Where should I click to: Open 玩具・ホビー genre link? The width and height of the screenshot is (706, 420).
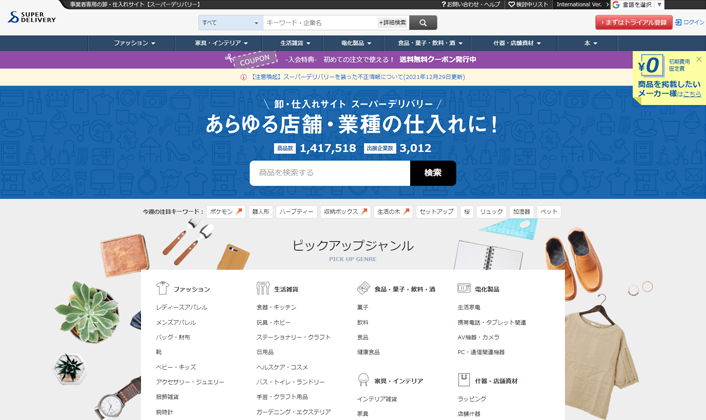[273, 322]
